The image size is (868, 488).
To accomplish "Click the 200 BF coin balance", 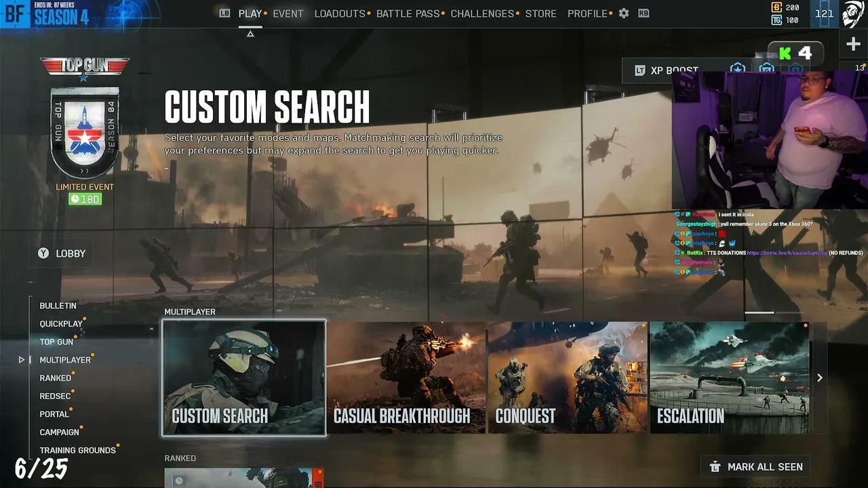I will tap(792, 7).
